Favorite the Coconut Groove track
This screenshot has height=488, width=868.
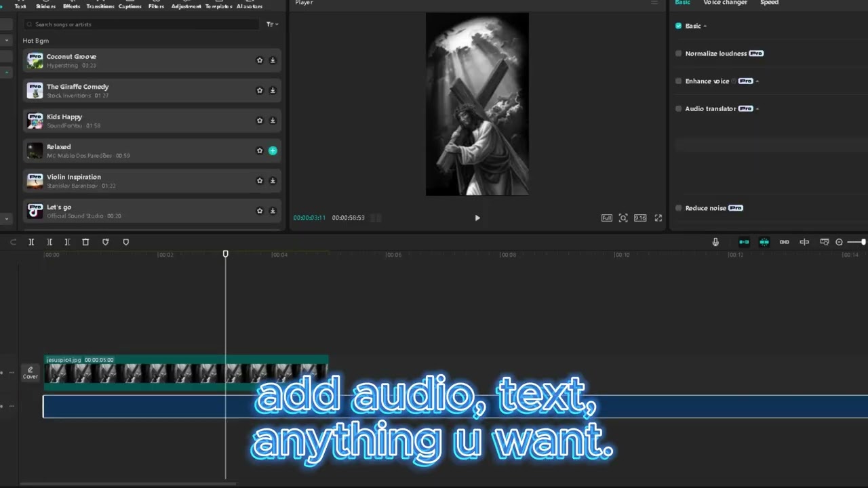point(259,60)
